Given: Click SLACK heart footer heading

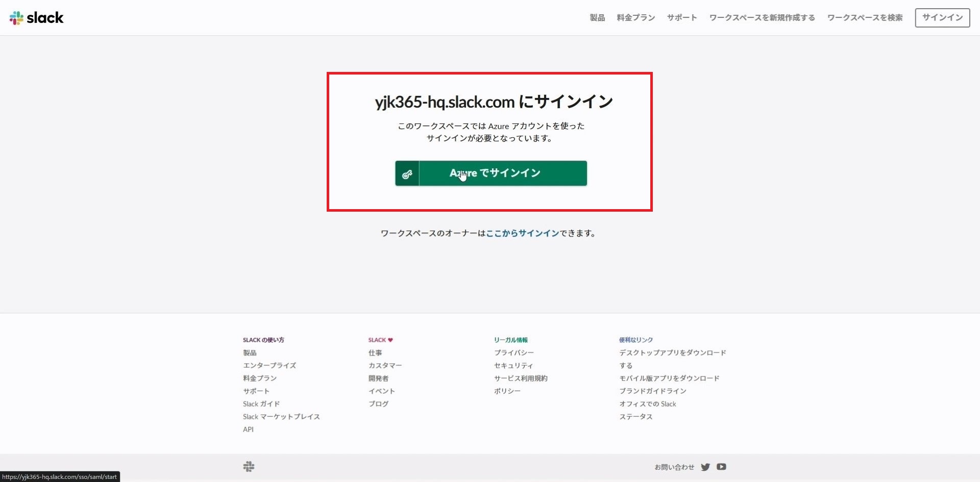Looking at the screenshot, I should 381,340.
